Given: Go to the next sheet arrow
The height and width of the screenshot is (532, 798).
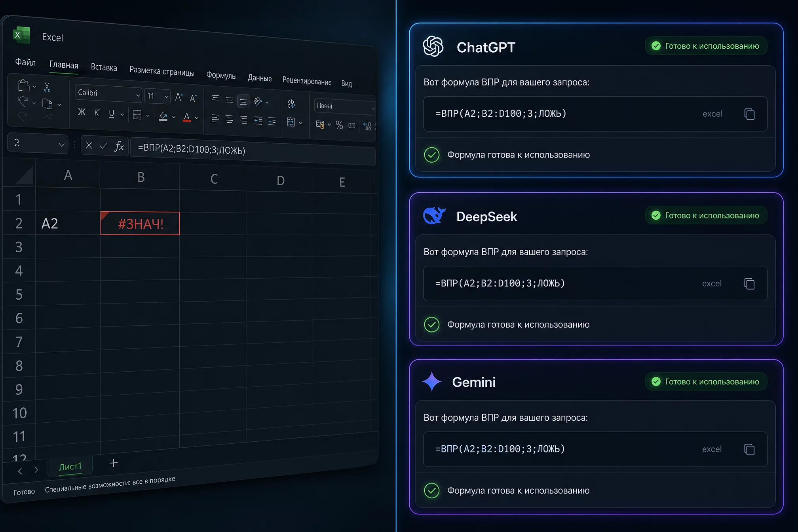Looking at the screenshot, I should coord(36,469).
